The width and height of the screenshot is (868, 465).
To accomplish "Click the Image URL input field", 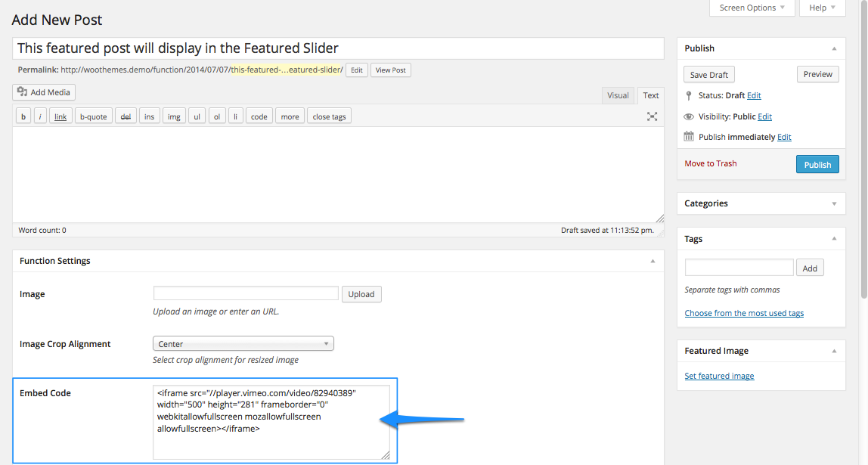I will [246, 293].
